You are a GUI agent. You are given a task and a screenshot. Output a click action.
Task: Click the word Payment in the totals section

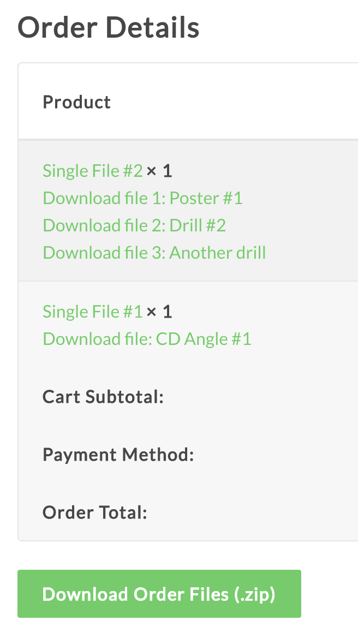coord(80,455)
